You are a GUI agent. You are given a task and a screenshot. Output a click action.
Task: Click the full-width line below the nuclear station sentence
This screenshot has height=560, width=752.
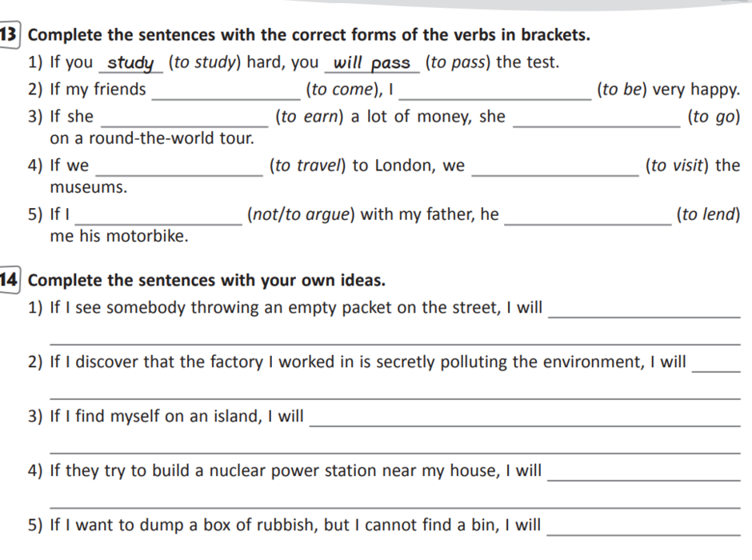point(394,506)
